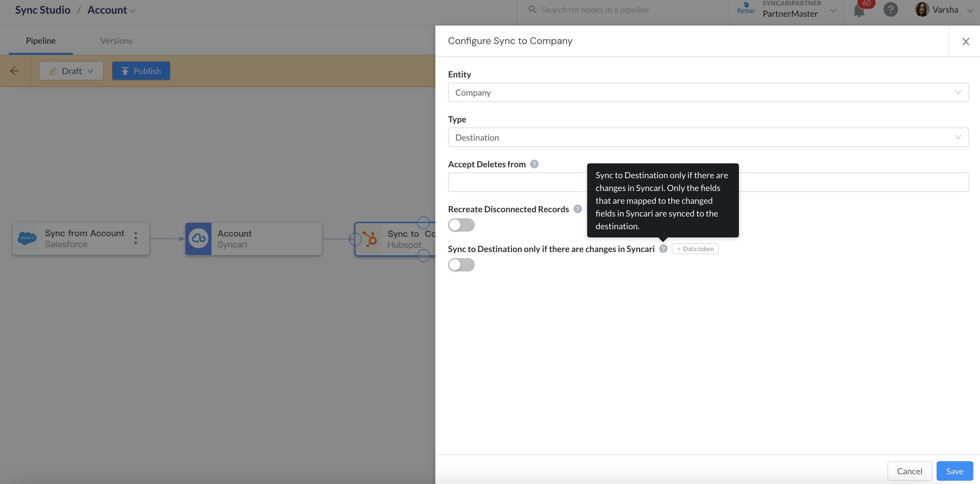The height and width of the screenshot is (484, 980).
Task: Click the left connector circle on Hubspot node
Action: tap(355, 239)
